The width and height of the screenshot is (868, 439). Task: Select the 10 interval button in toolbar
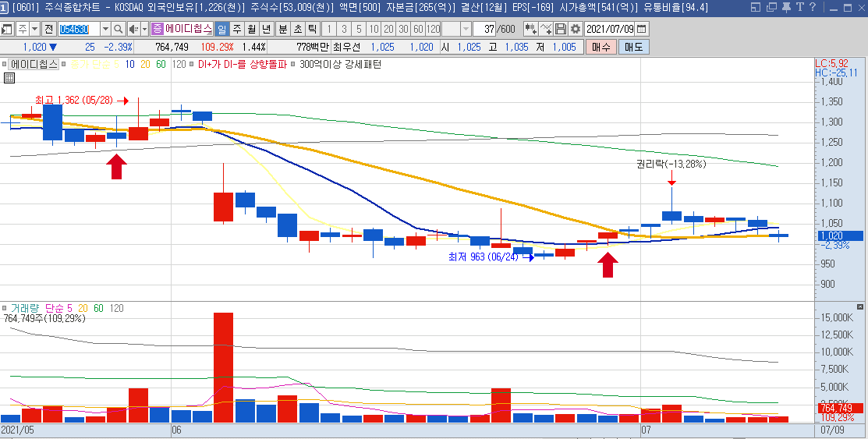click(x=374, y=29)
